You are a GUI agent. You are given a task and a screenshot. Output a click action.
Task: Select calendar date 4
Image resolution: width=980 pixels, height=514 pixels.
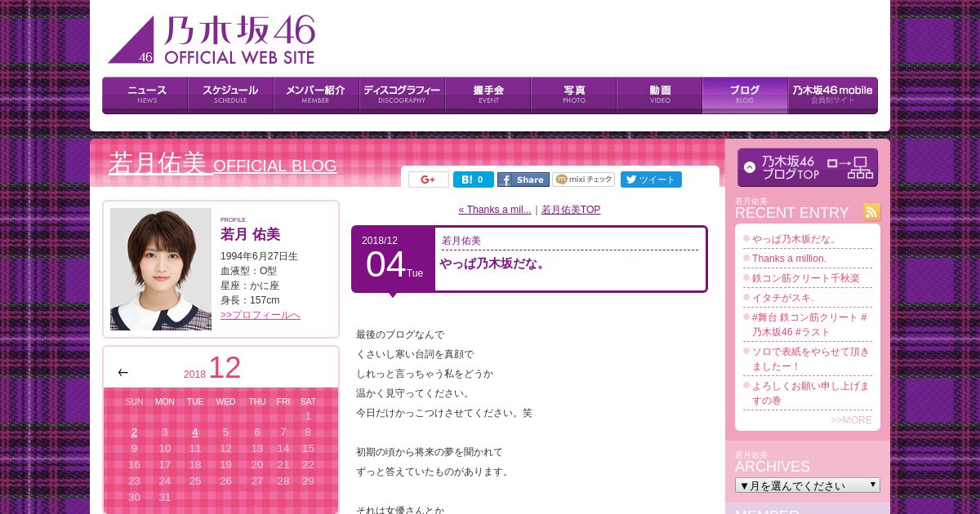(195, 432)
